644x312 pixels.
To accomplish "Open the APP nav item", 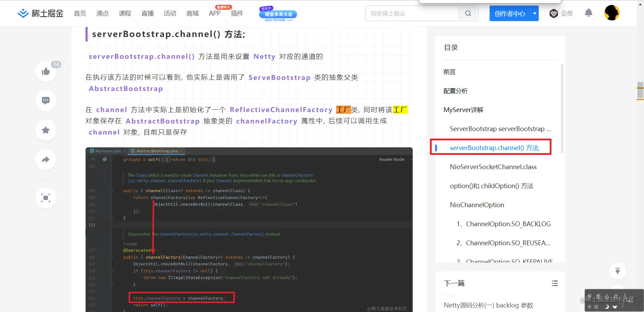I will pos(215,13).
